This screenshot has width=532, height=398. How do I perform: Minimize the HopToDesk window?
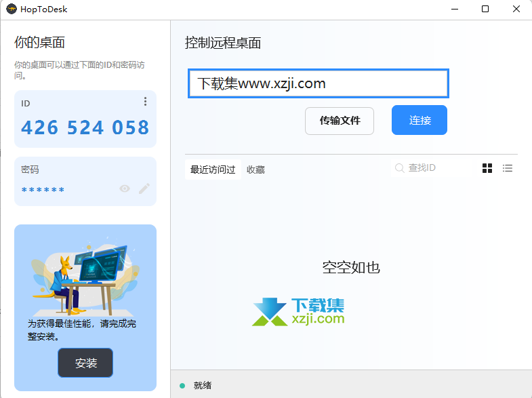455,9
